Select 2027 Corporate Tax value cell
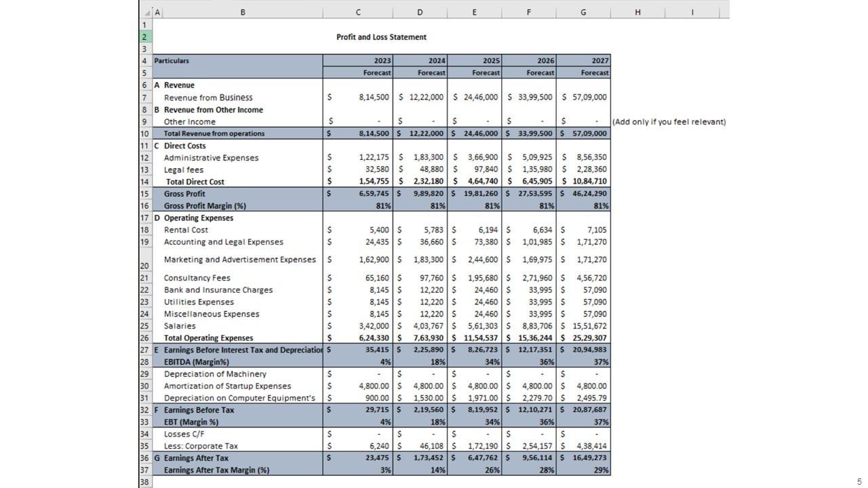This screenshot has height=488, width=868. click(591, 446)
